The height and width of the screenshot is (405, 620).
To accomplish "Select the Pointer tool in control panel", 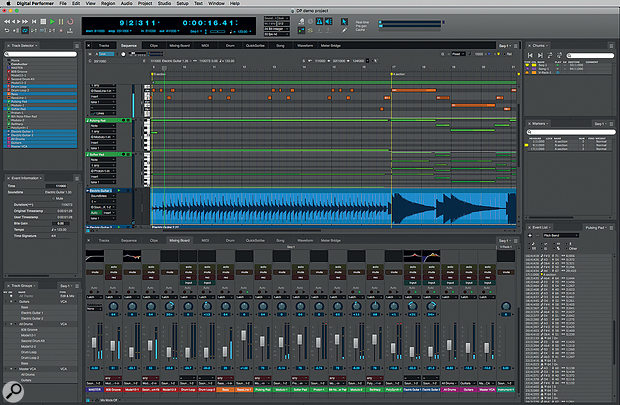I will click(x=344, y=21).
